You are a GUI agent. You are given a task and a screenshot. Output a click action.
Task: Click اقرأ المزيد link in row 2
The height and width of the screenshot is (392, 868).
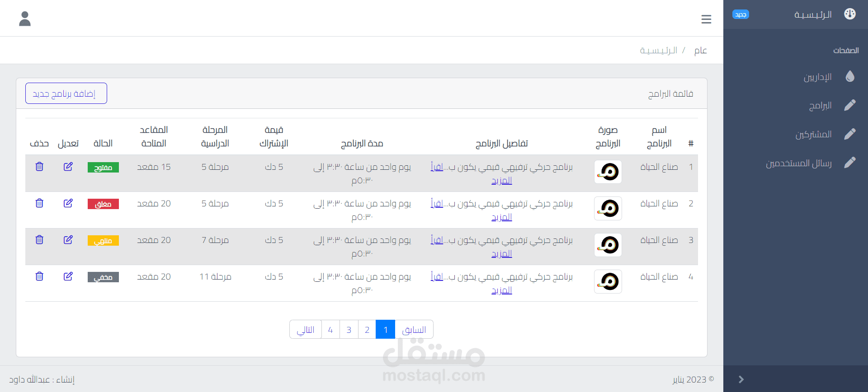(x=501, y=217)
